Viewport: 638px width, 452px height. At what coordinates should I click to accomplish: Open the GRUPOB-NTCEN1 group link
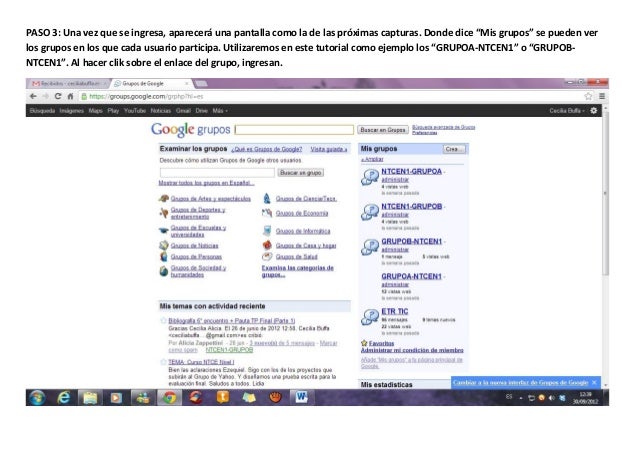coord(411,241)
